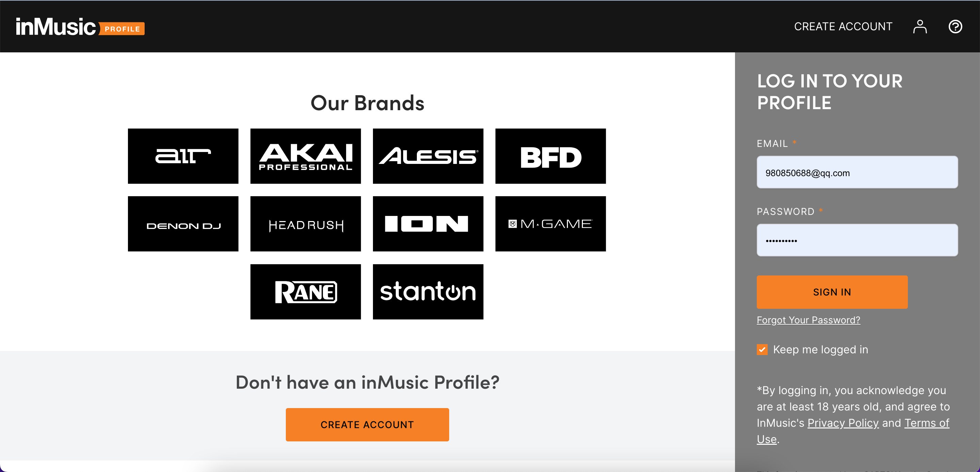Select the AIR brand tile
Image resolution: width=980 pixels, height=472 pixels.
pyautogui.click(x=183, y=156)
